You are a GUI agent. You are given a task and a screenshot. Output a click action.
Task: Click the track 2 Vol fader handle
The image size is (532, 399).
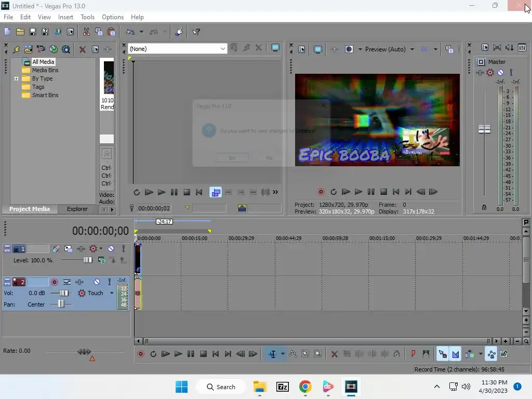click(x=64, y=293)
